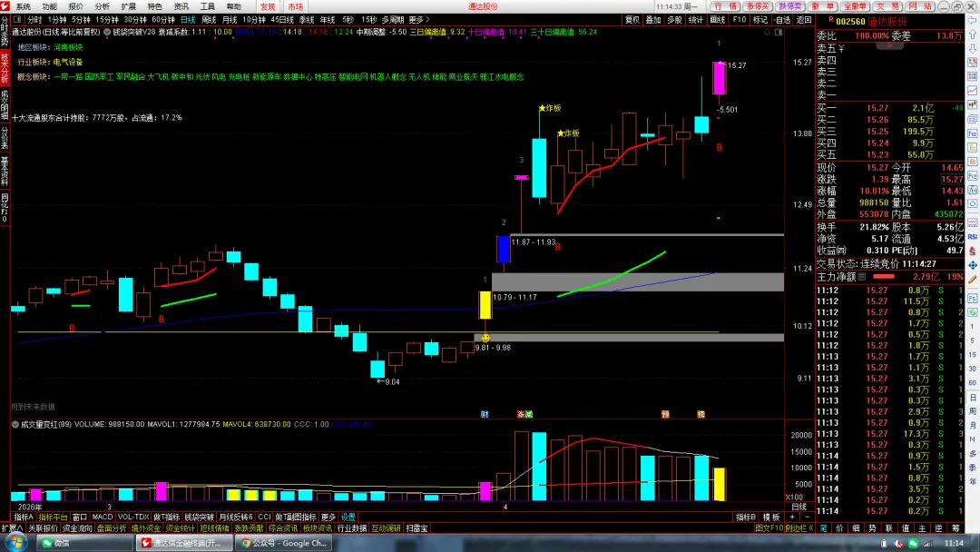Click the 主力净额 expander icon
The height and width of the screenshot is (552, 980).
click(862, 276)
